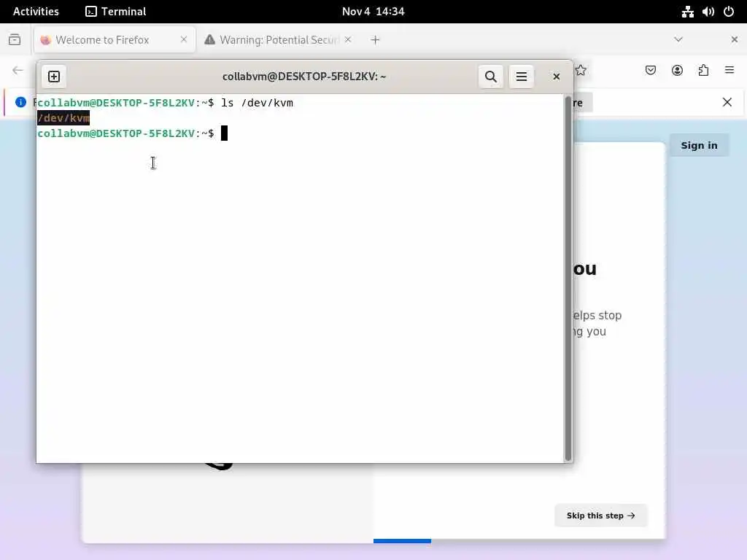The height and width of the screenshot is (560, 747).
Task: Bookmark this page with the star icon
Action: click(580, 71)
